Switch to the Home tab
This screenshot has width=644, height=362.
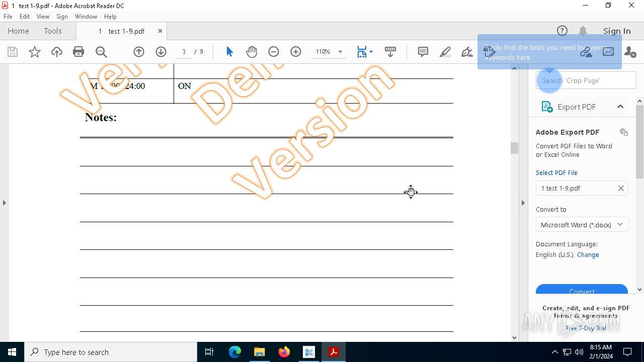pyautogui.click(x=19, y=31)
